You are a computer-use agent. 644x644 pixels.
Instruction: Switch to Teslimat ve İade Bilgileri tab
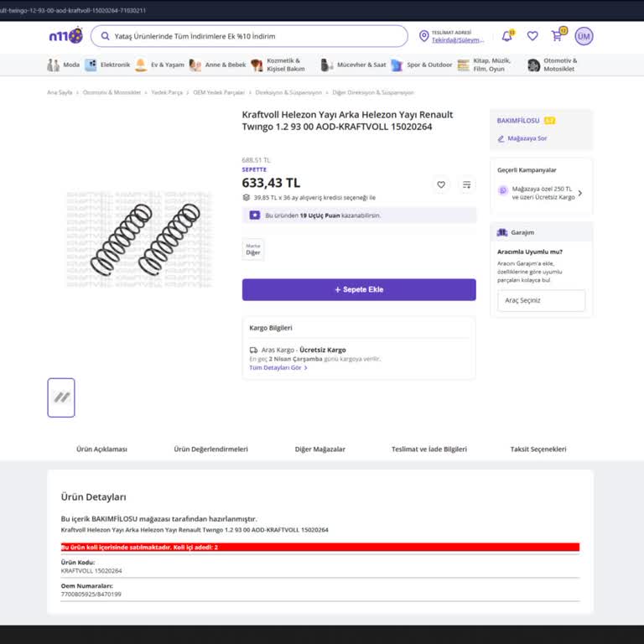point(429,449)
